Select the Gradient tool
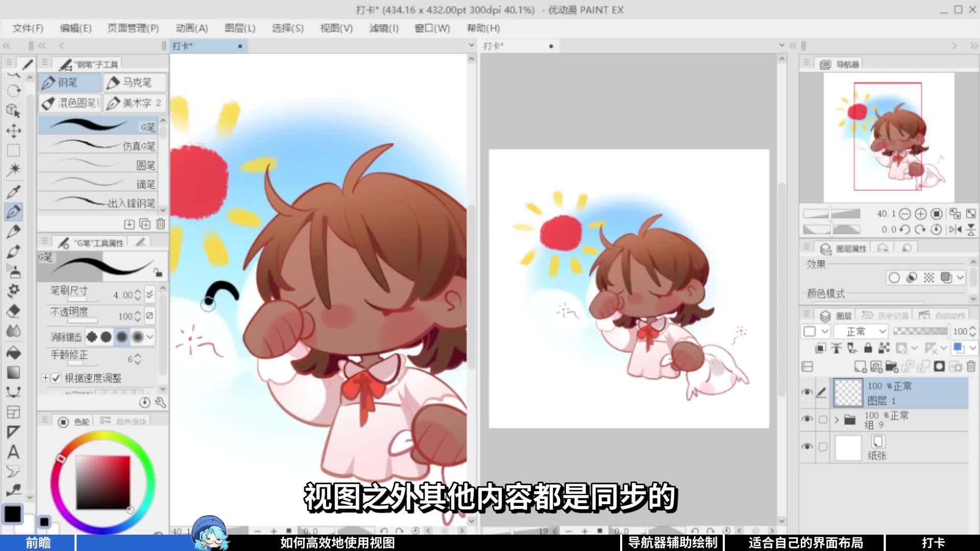980x551 pixels. pyautogui.click(x=13, y=372)
